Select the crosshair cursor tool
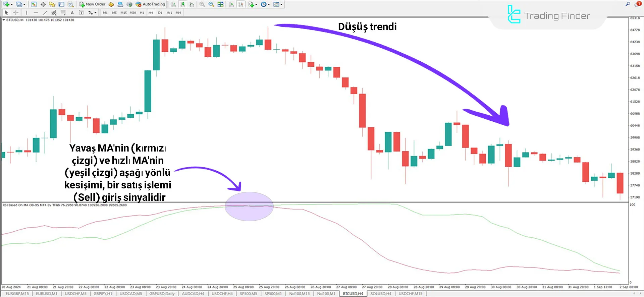The image size is (644, 297). 16,13
